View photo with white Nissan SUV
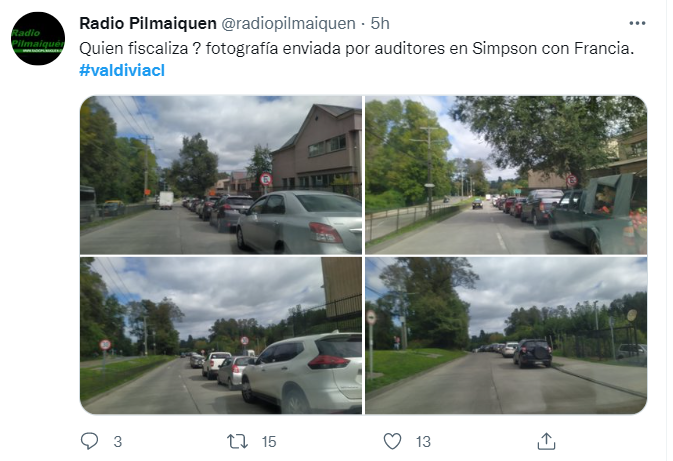Image resolution: width=673 pixels, height=461 pixels. [x=221, y=336]
